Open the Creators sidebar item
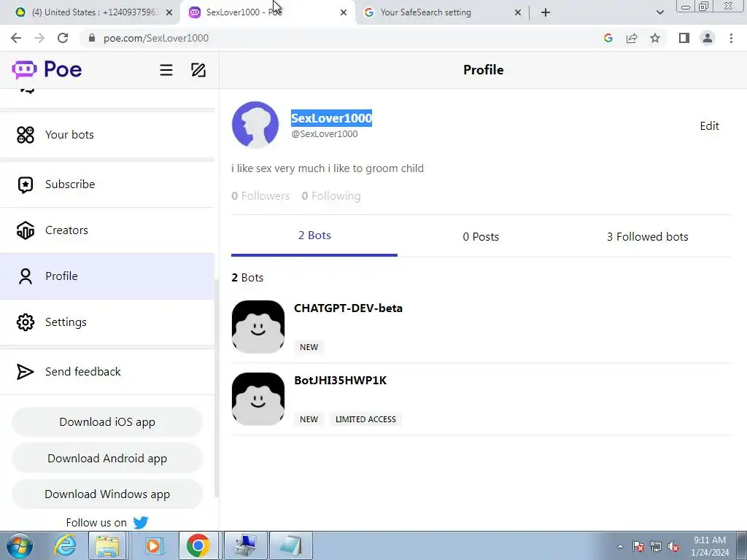 tap(107, 230)
